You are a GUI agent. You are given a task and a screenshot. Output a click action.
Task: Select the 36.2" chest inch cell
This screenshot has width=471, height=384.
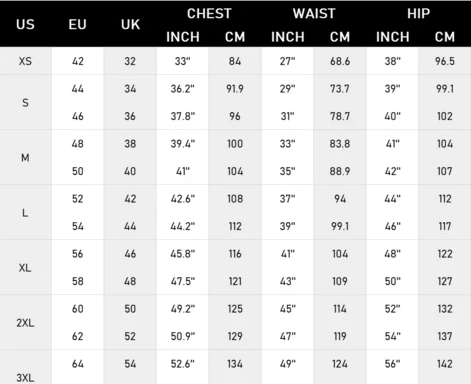(x=183, y=89)
